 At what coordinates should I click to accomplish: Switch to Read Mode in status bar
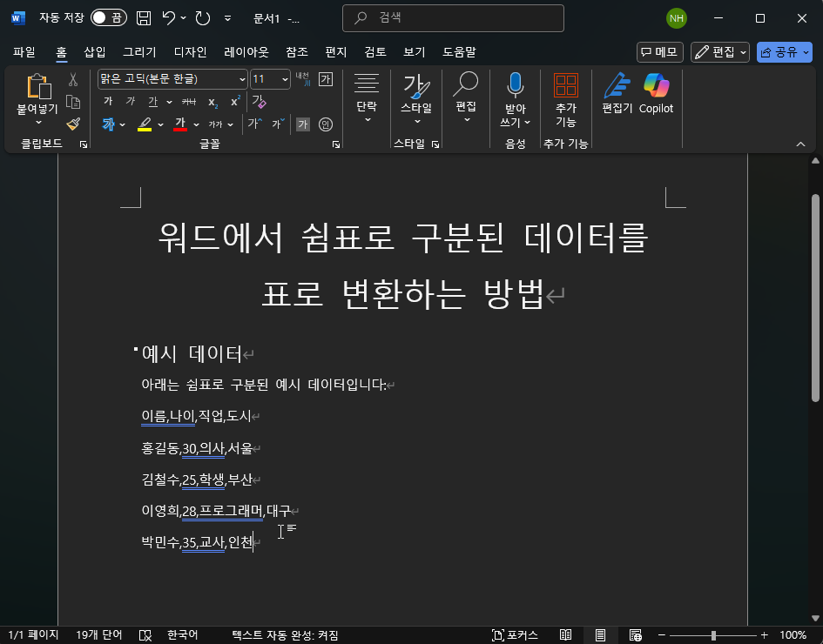pos(564,634)
